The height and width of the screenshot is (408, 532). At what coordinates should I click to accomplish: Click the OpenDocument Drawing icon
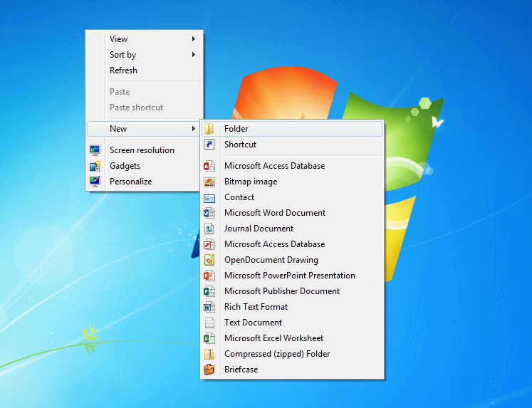click(x=209, y=260)
